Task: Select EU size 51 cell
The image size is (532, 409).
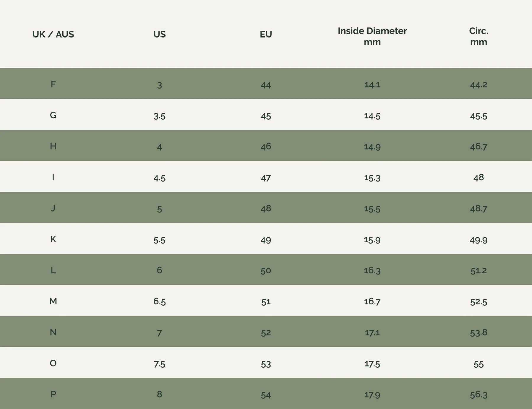Action: tap(266, 302)
